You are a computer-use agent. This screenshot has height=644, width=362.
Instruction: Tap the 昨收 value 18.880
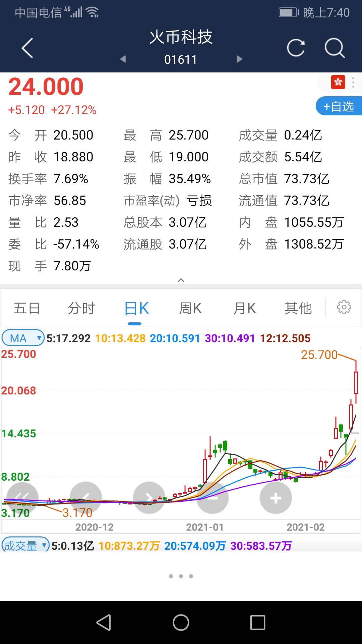click(73, 157)
